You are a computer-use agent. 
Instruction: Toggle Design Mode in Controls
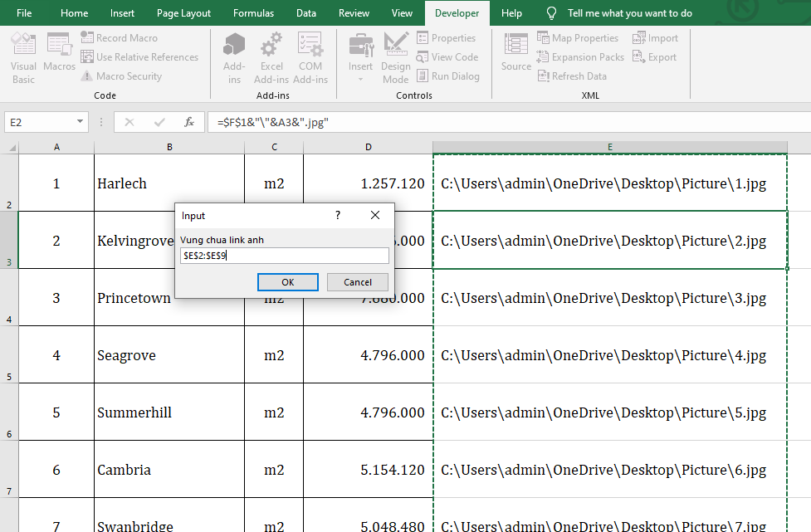(x=395, y=58)
